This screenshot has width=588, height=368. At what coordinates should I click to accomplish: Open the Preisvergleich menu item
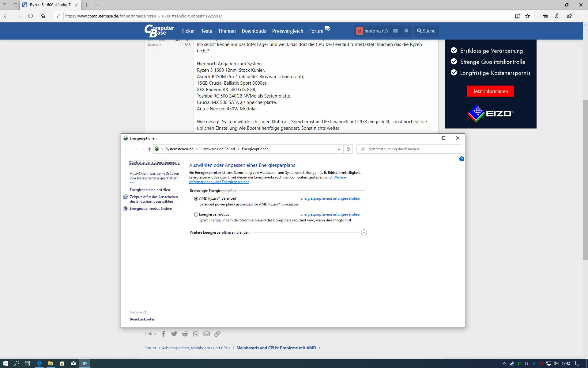[287, 31]
